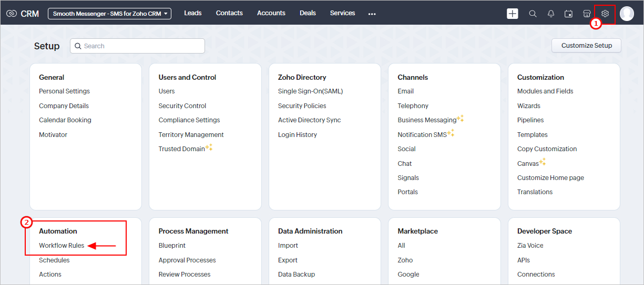
Task: Open Zia Voice under Developer Space
Action: coord(530,246)
